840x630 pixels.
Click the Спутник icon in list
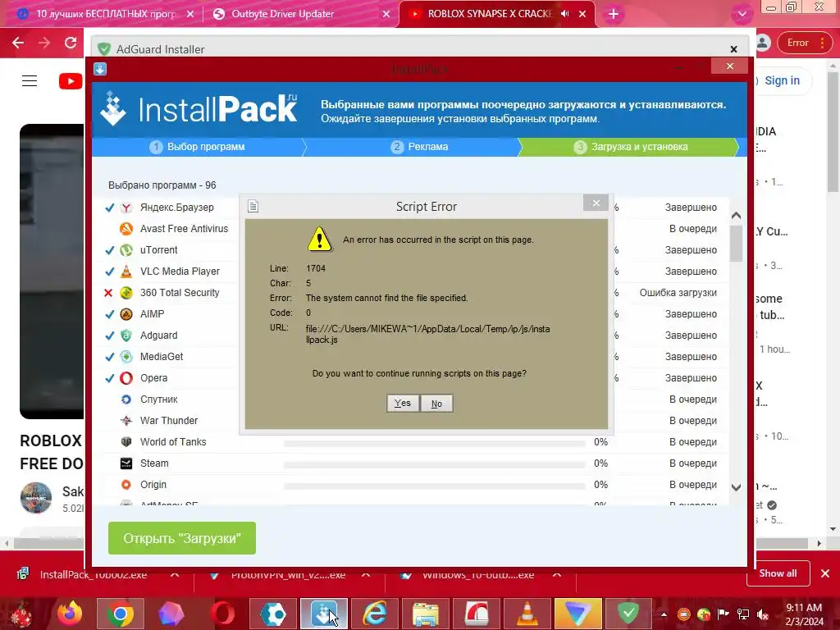pos(126,399)
